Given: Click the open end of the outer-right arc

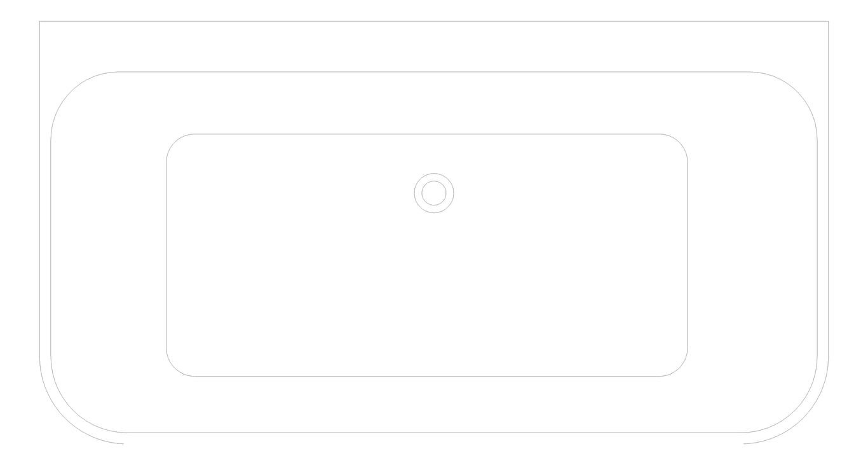Looking at the screenshot, I should (744, 443).
